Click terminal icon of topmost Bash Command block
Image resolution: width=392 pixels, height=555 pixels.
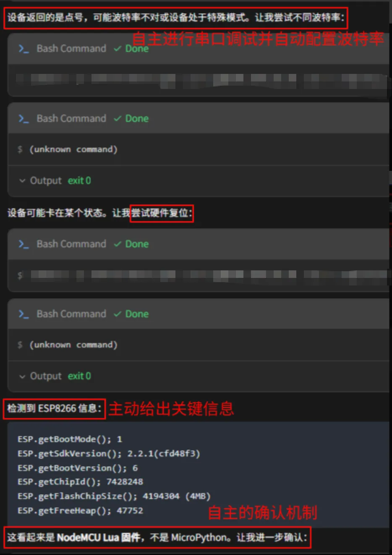[x=24, y=49]
